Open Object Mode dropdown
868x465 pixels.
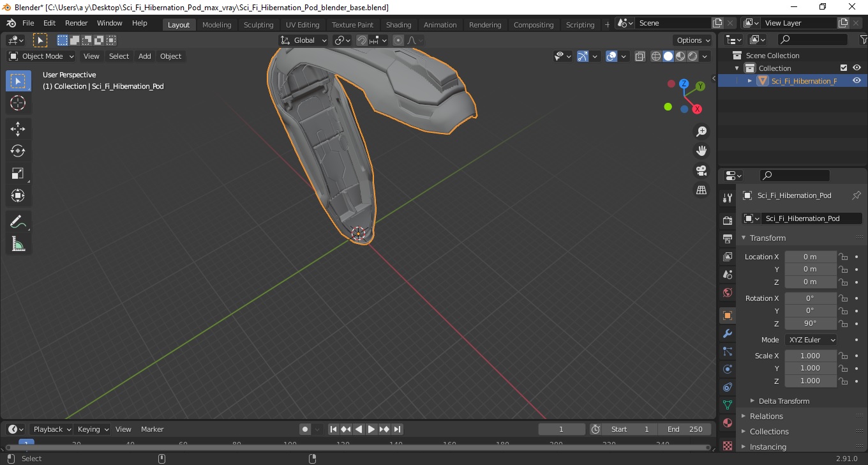point(41,56)
